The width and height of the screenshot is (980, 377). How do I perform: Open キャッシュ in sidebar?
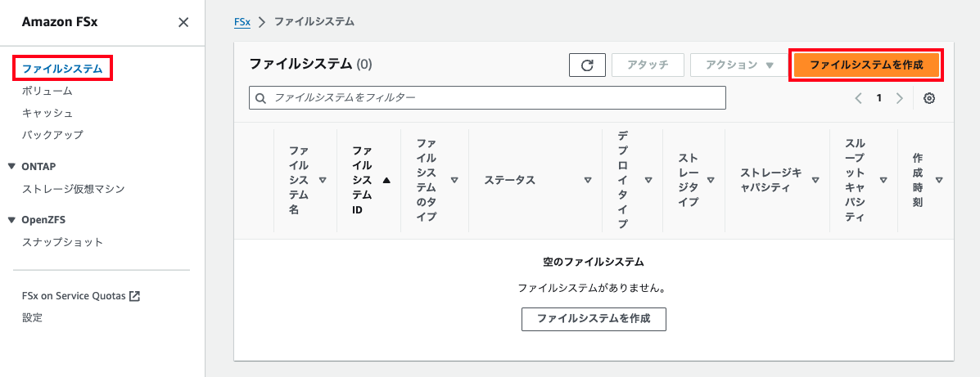pyautogui.click(x=47, y=113)
